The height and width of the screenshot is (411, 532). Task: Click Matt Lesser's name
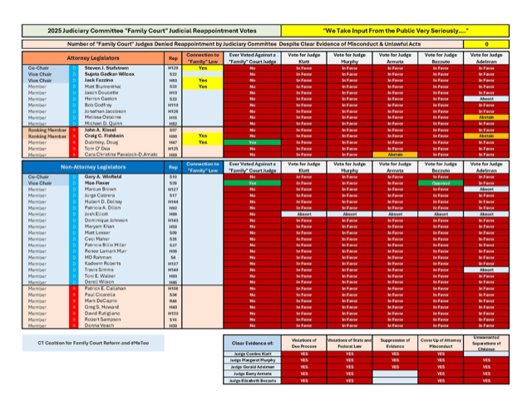(97, 233)
